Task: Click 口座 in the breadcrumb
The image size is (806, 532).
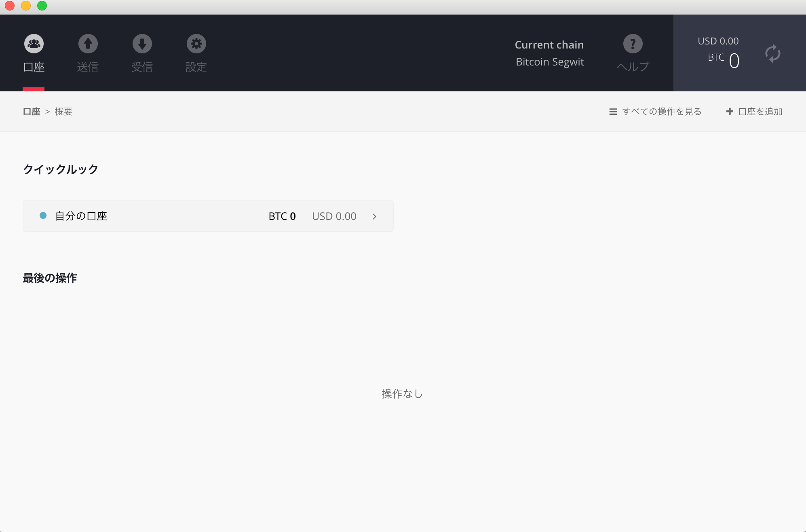Action: tap(32, 112)
